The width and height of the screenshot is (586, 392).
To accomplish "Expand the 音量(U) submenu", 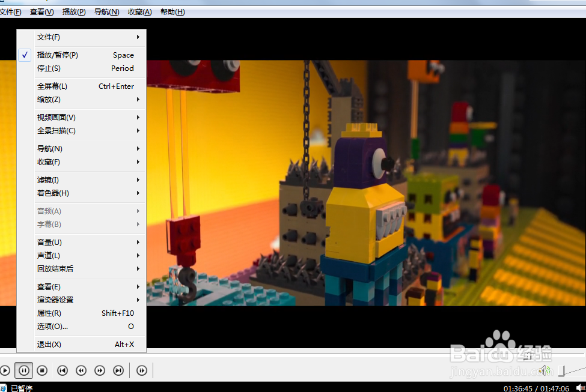I will click(x=82, y=243).
